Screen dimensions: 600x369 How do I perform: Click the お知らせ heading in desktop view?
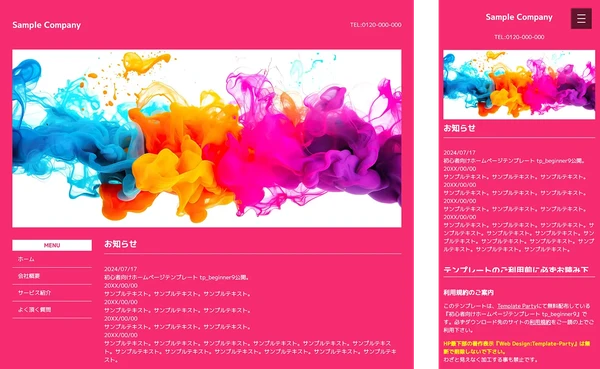(x=121, y=244)
